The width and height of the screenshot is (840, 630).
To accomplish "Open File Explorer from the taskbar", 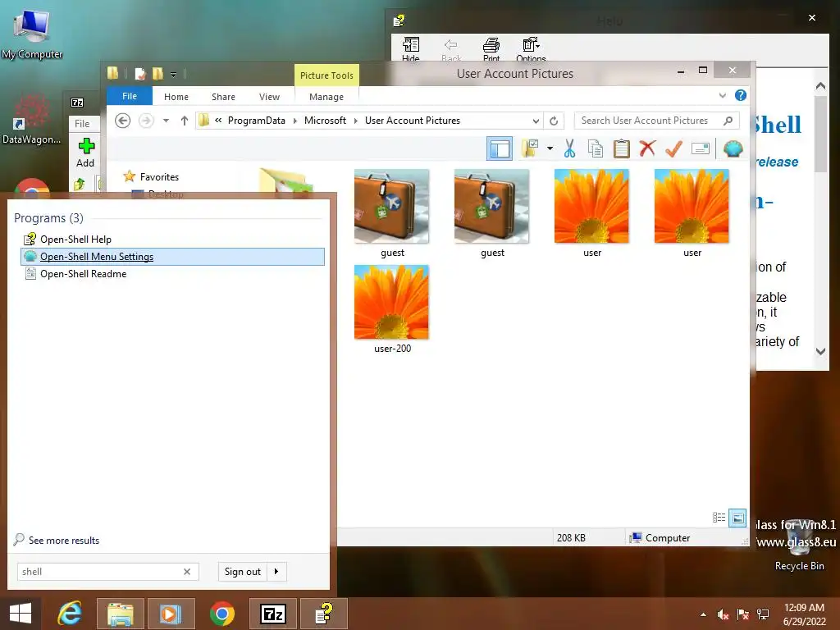I will point(121,614).
